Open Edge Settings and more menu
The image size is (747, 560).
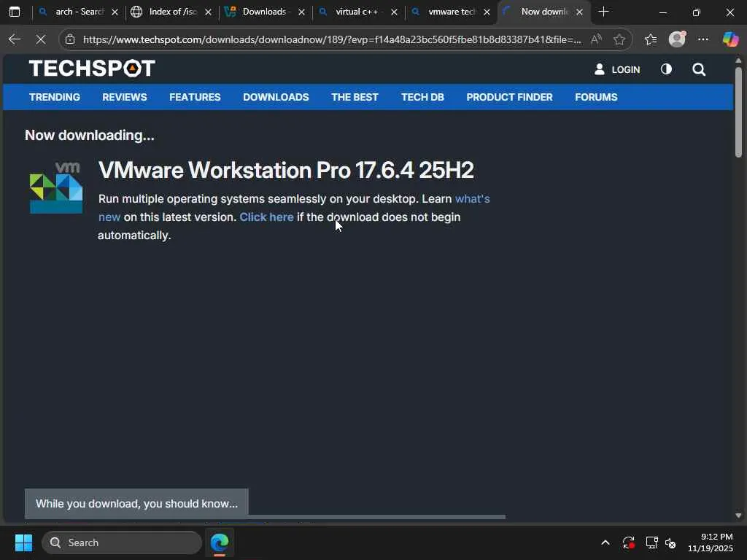pos(703,39)
